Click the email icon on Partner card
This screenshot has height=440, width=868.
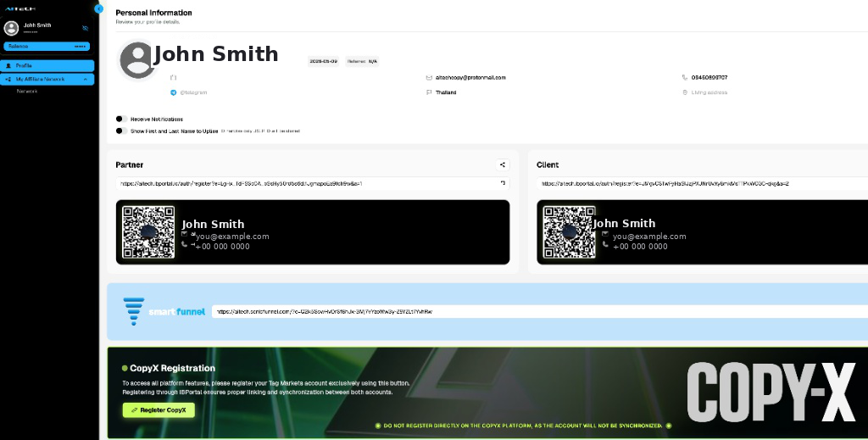[x=184, y=234]
